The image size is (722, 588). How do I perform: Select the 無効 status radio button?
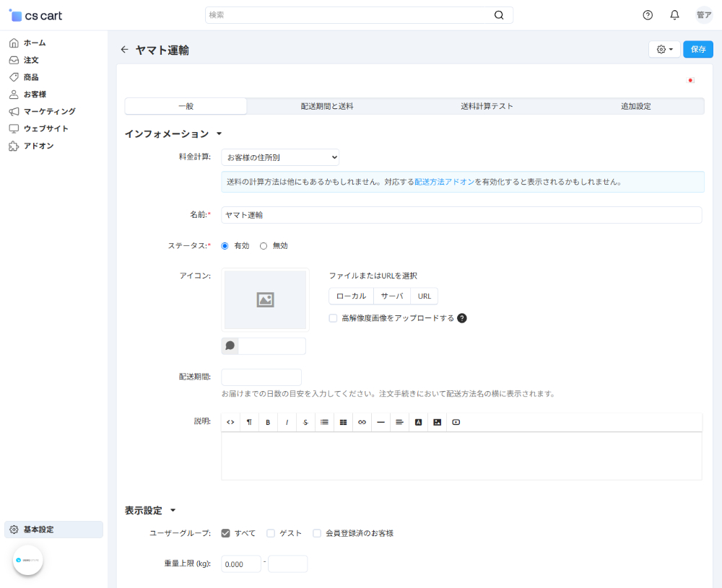coord(264,245)
